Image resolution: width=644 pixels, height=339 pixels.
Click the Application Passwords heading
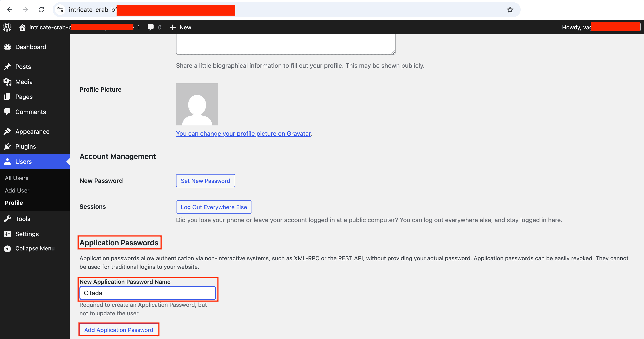[x=119, y=243]
